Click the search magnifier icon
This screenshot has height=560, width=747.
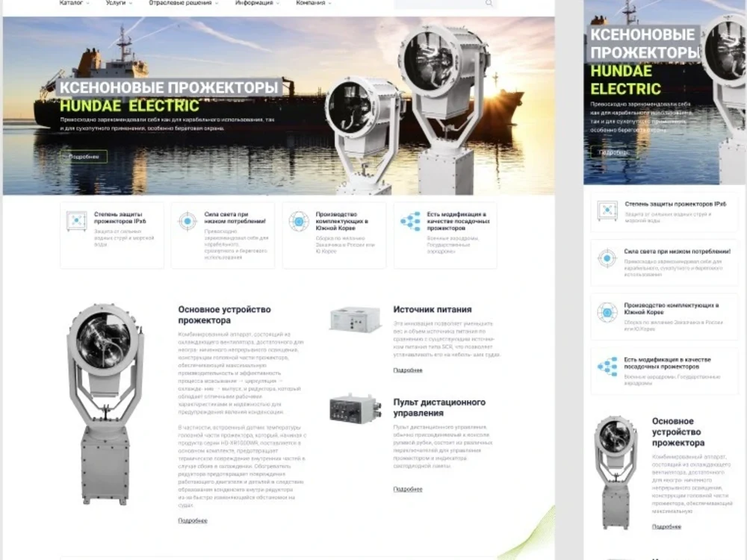coord(489,3)
